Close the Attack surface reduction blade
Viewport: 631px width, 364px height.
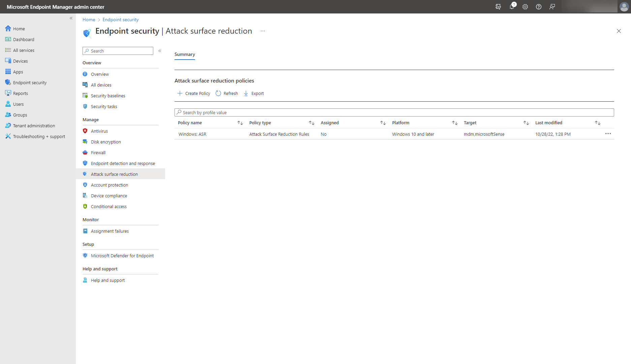click(619, 31)
